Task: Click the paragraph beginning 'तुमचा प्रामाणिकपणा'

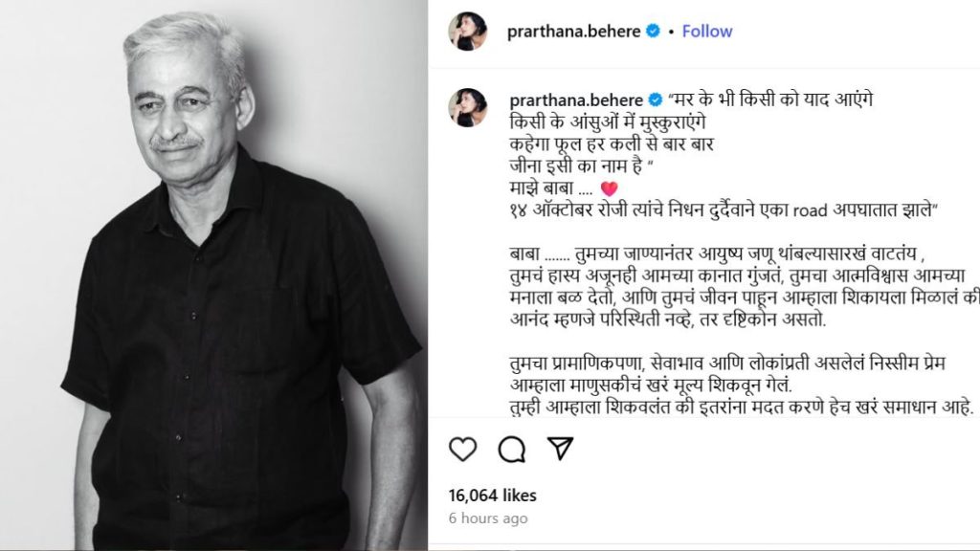Action: click(742, 385)
